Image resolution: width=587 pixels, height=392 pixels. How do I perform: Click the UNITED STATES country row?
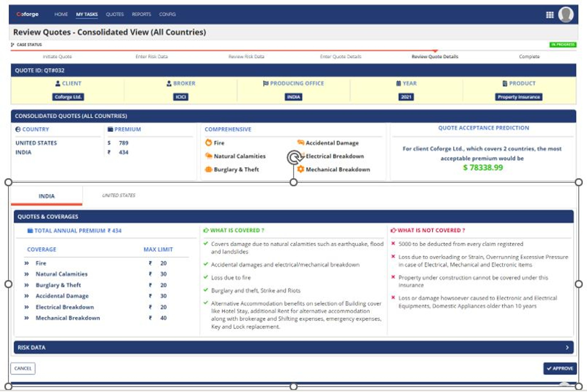(36, 143)
